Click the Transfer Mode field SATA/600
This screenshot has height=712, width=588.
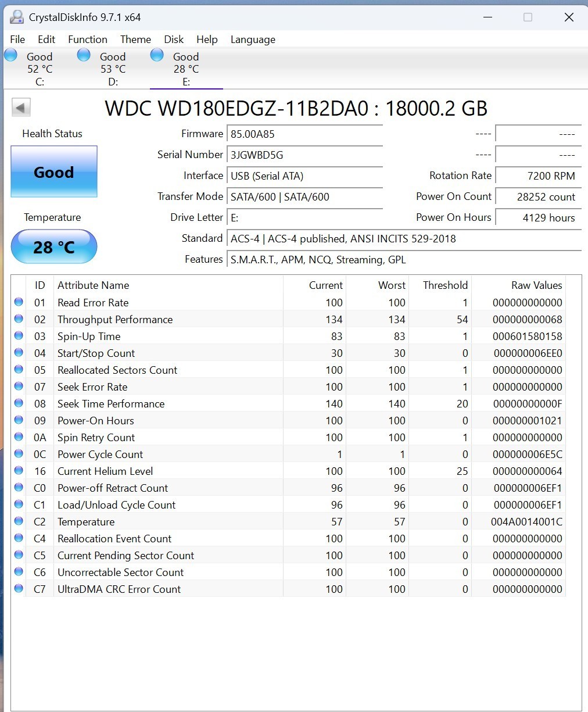(305, 197)
